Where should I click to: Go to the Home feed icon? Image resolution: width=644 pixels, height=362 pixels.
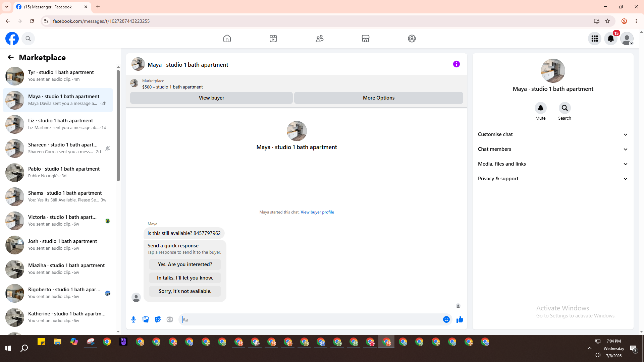227,39
